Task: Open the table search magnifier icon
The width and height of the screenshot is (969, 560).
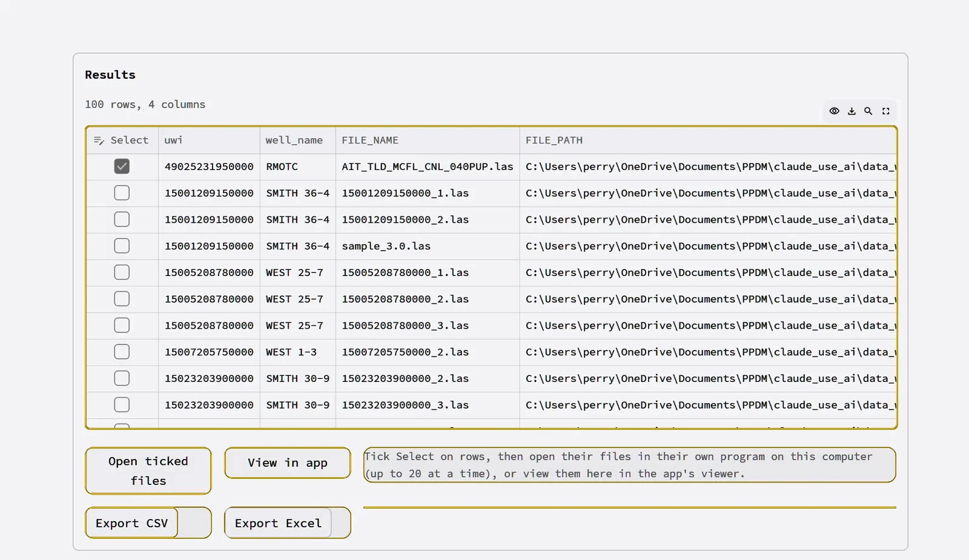Action: [x=868, y=111]
